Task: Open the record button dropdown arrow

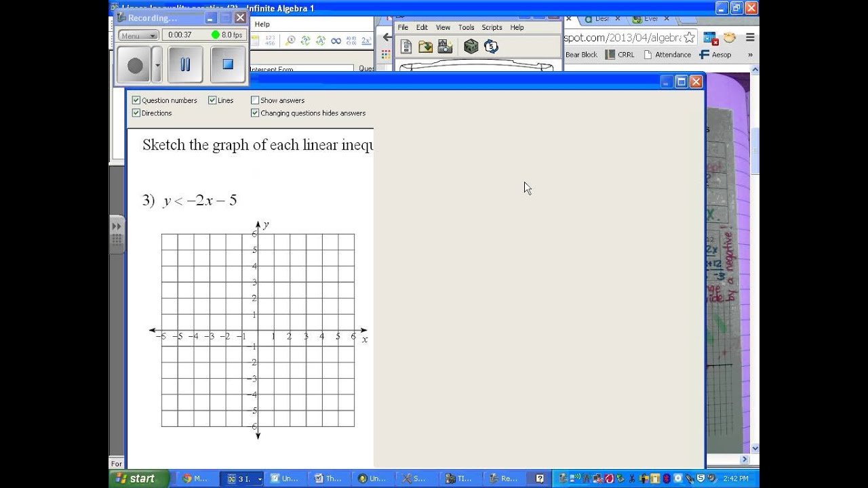Action: [157, 65]
